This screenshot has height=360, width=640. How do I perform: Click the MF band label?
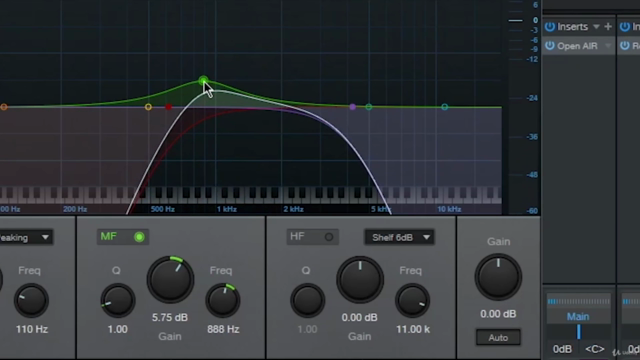[x=109, y=236]
